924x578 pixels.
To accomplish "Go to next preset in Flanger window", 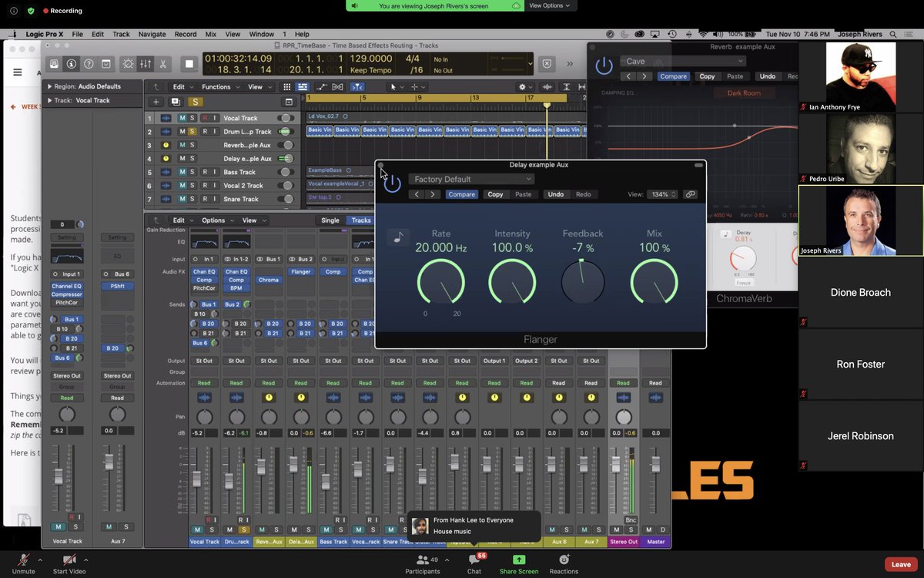I will click(x=434, y=194).
